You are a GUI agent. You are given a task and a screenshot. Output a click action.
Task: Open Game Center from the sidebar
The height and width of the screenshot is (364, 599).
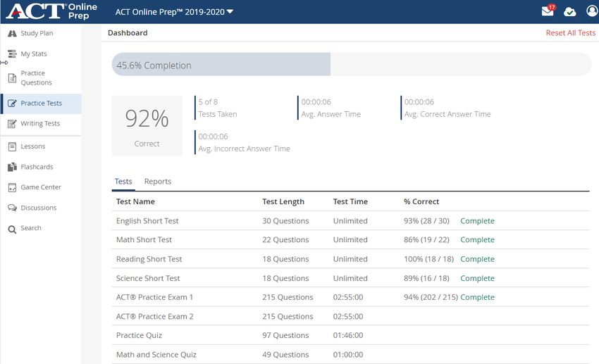point(41,187)
